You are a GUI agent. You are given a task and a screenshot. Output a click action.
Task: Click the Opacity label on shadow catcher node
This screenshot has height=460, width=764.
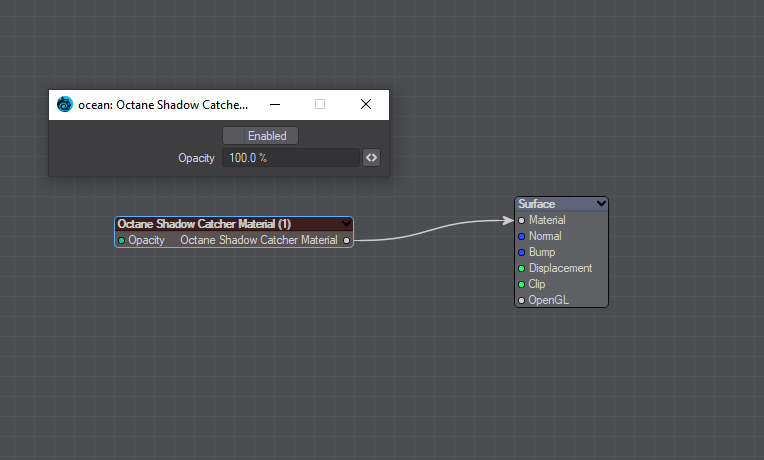146,240
